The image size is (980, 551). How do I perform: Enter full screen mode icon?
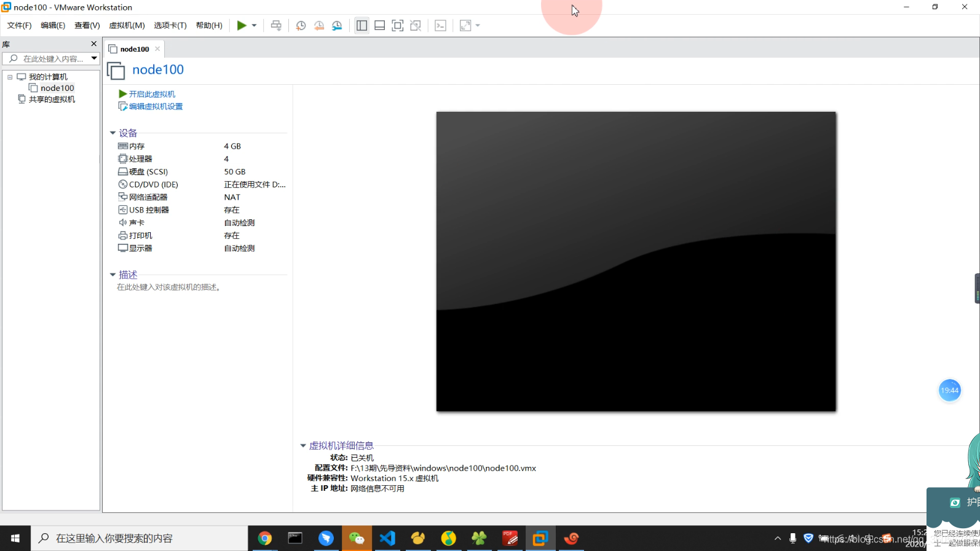click(398, 25)
